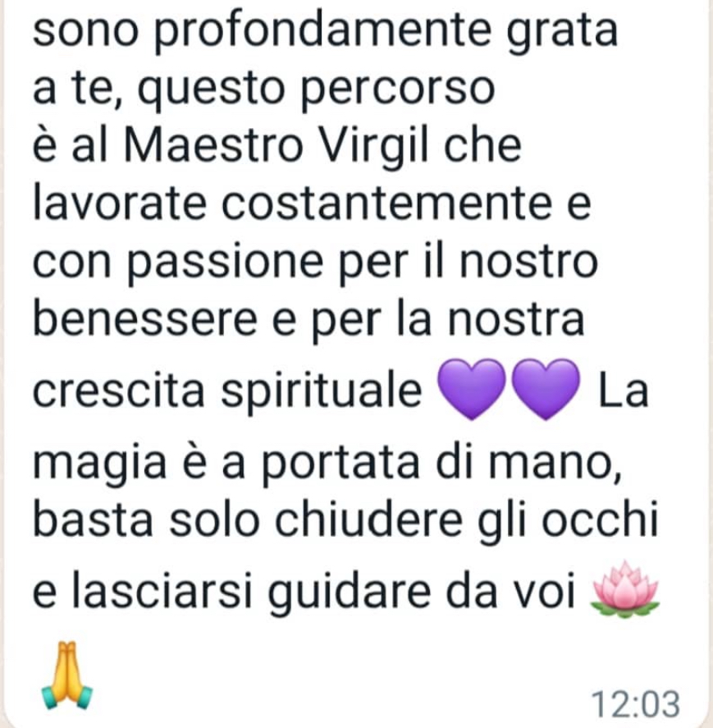Select the word "crescita"
713x728 pixels.
pyautogui.click(x=119, y=391)
